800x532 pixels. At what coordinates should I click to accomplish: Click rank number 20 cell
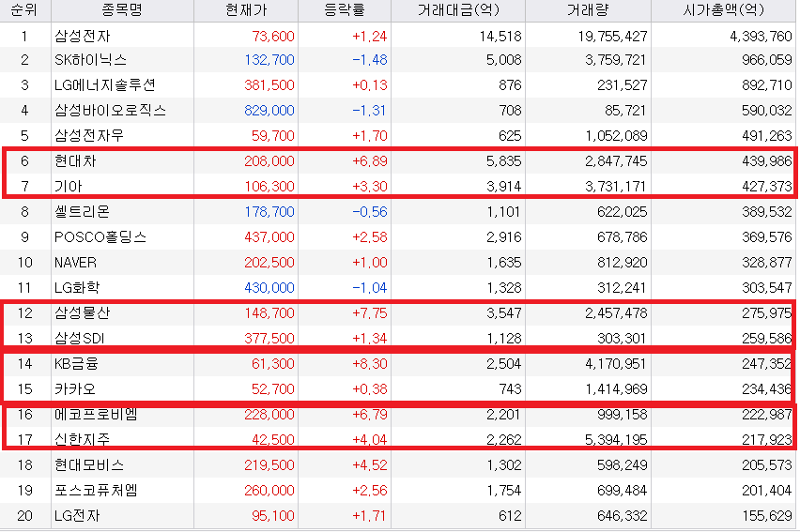coord(25,516)
